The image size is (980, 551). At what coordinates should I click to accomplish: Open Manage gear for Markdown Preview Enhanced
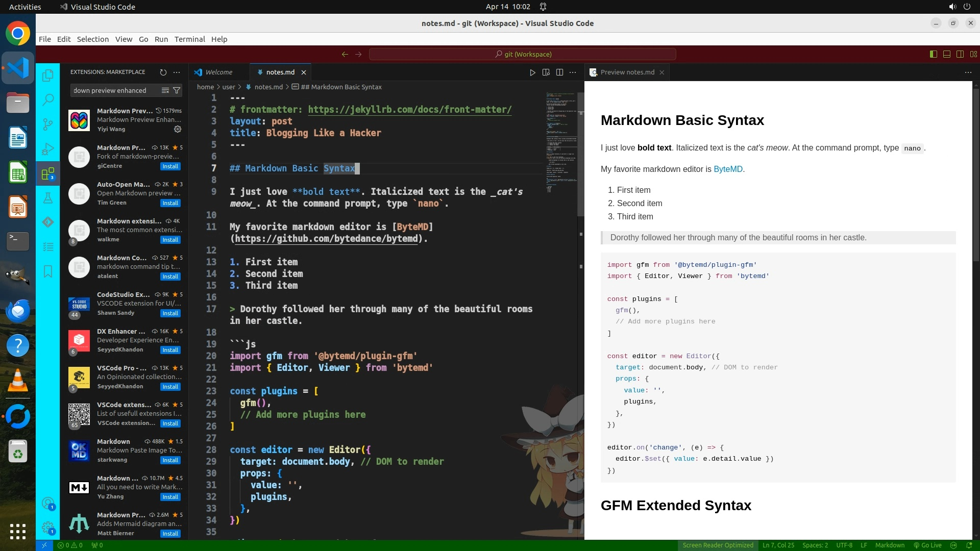(178, 129)
